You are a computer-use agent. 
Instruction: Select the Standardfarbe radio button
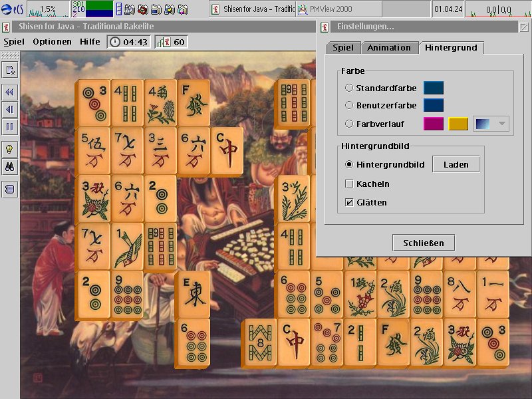click(348, 88)
